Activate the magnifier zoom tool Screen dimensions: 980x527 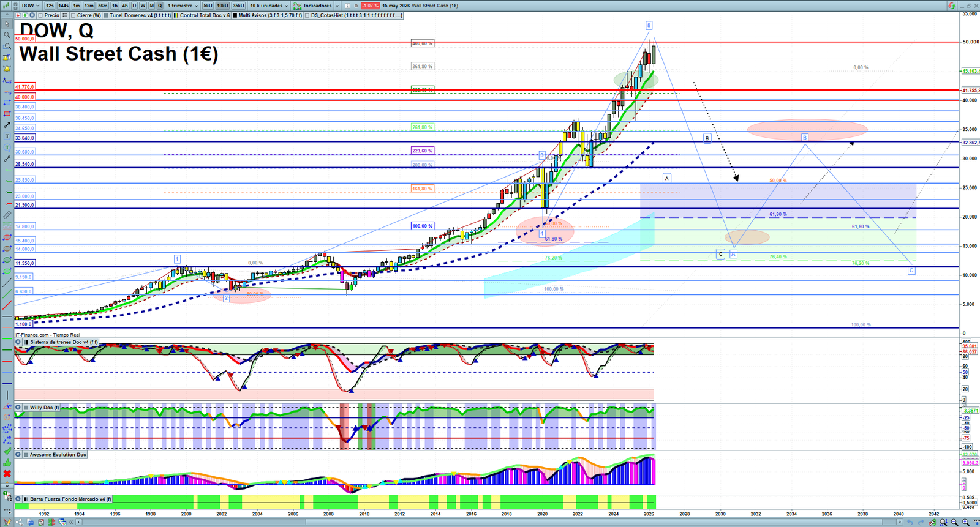click(7, 35)
